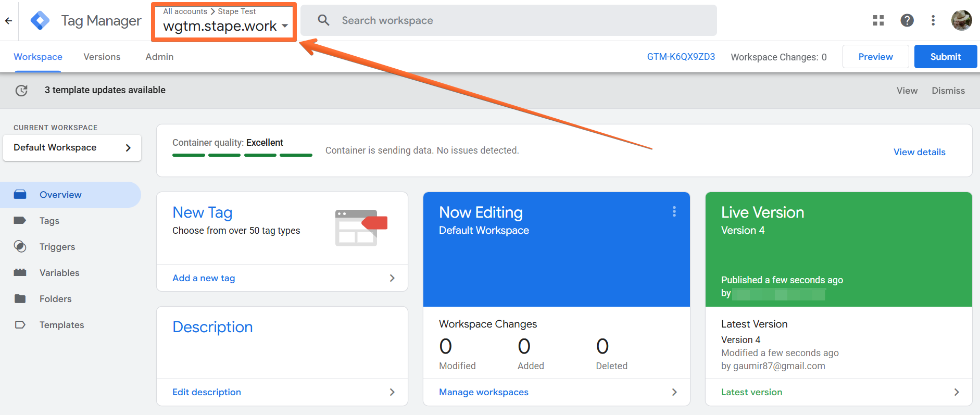Click the Folders folder icon
980x415 pixels.
coord(20,298)
